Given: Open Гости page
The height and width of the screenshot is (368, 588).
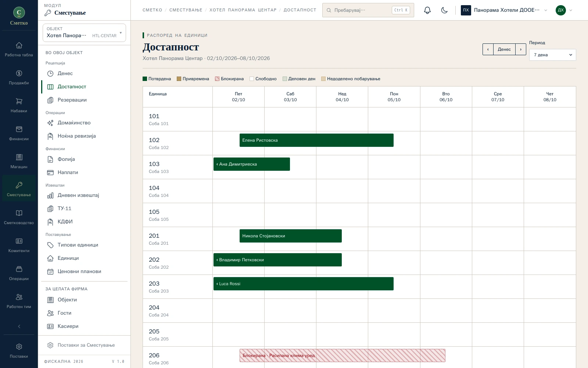Looking at the screenshot, I should point(84,313).
